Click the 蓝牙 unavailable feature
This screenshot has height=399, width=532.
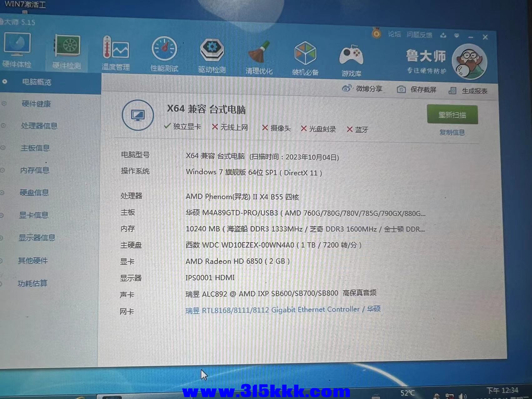point(358,129)
